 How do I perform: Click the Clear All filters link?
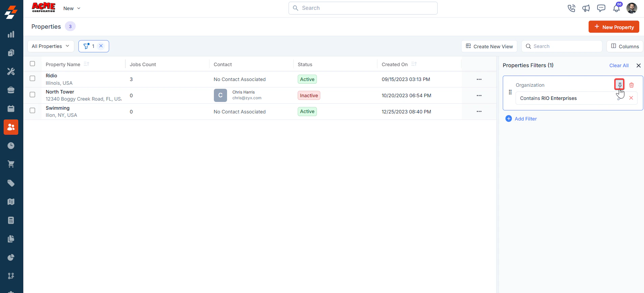(x=619, y=65)
